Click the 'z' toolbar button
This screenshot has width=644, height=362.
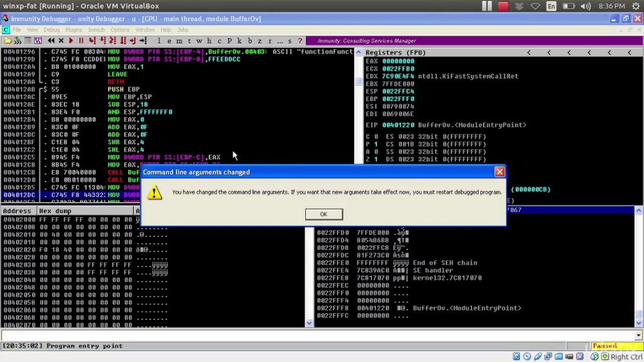[x=260, y=41]
